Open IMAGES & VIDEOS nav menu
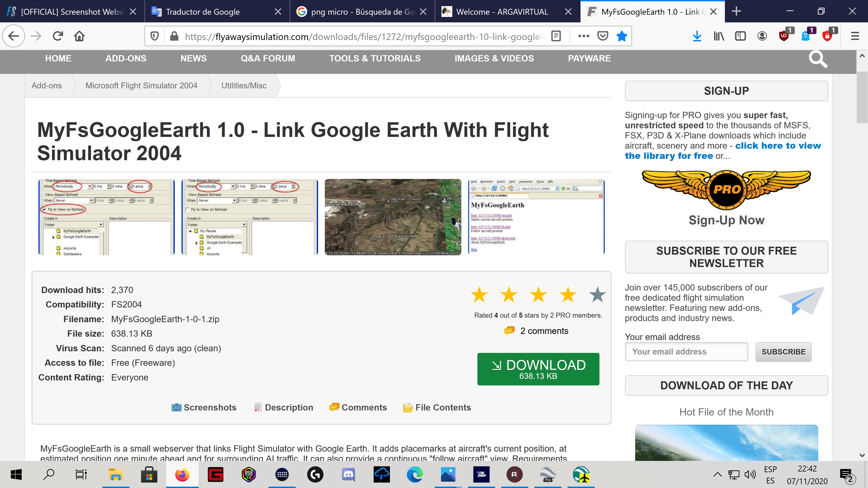 [x=494, y=58]
